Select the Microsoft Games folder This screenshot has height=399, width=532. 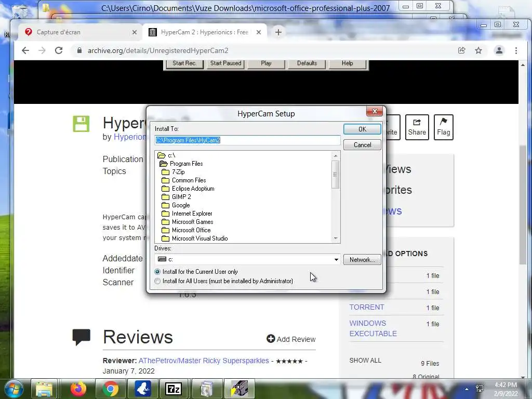point(187,222)
